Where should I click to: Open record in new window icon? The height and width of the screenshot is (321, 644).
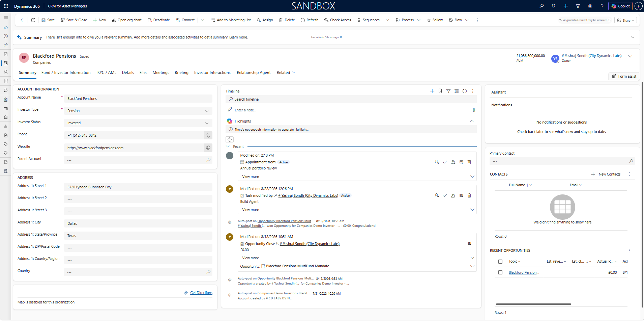[33, 20]
